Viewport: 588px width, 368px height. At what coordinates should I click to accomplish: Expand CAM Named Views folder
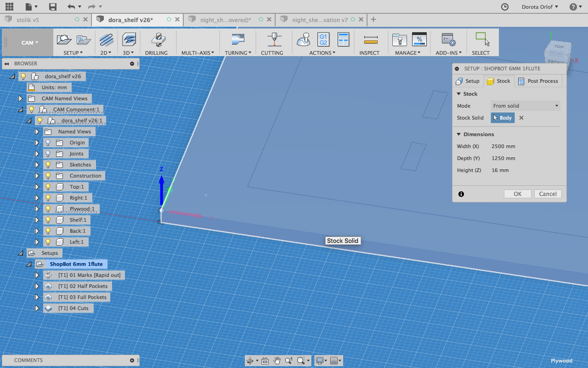click(x=20, y=98)
